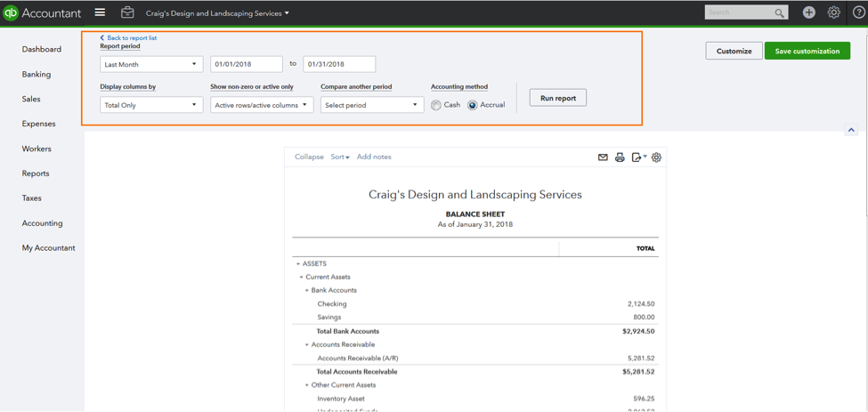Image resolution: width=868 pixels, height=412 pixels.
Task: Click the Savings amount 800.00
Action: pos(645,318)
